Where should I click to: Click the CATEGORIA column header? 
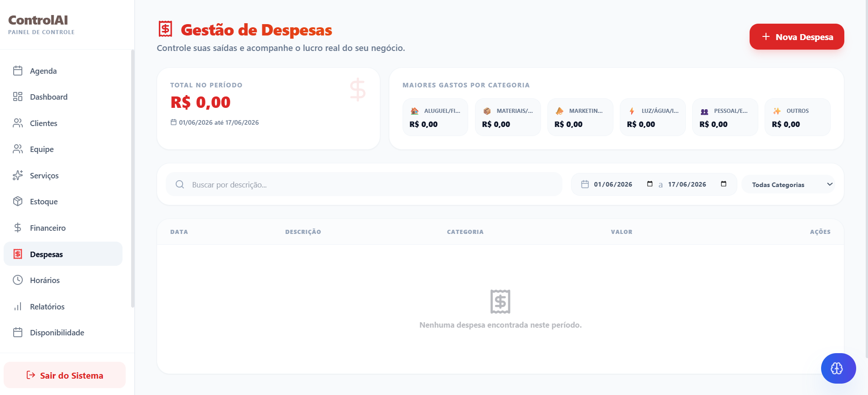pyautogui.click(x=465, y=232)
